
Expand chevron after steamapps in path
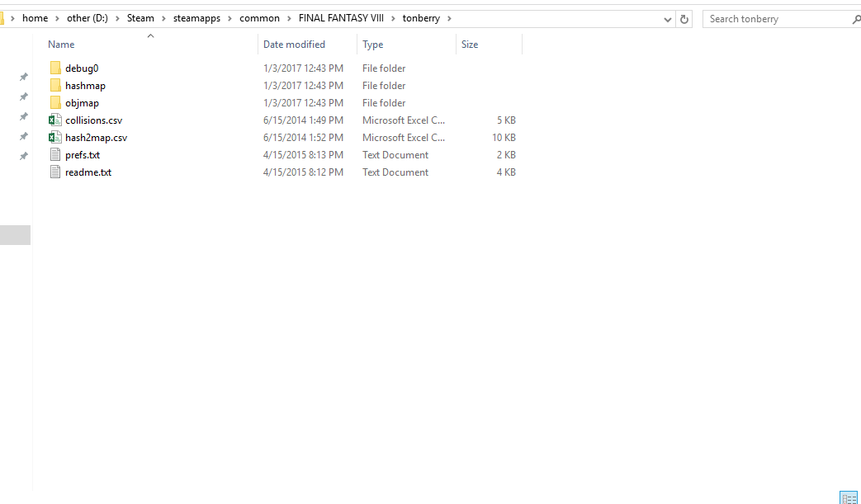[x=229, y=19]
